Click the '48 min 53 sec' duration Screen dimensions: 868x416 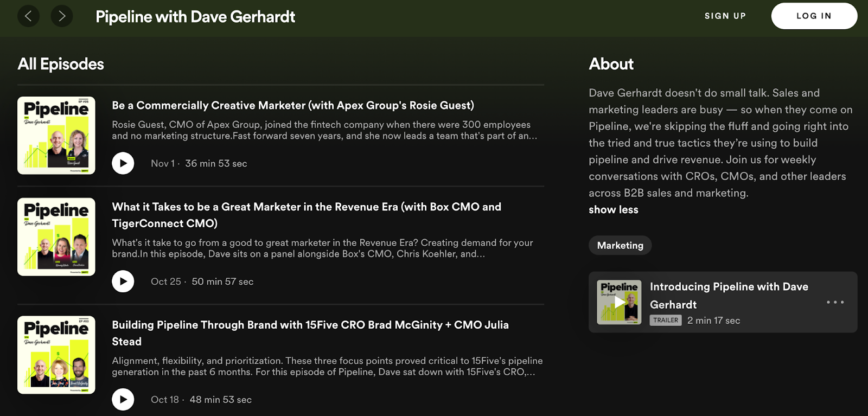tap(220, 400)
